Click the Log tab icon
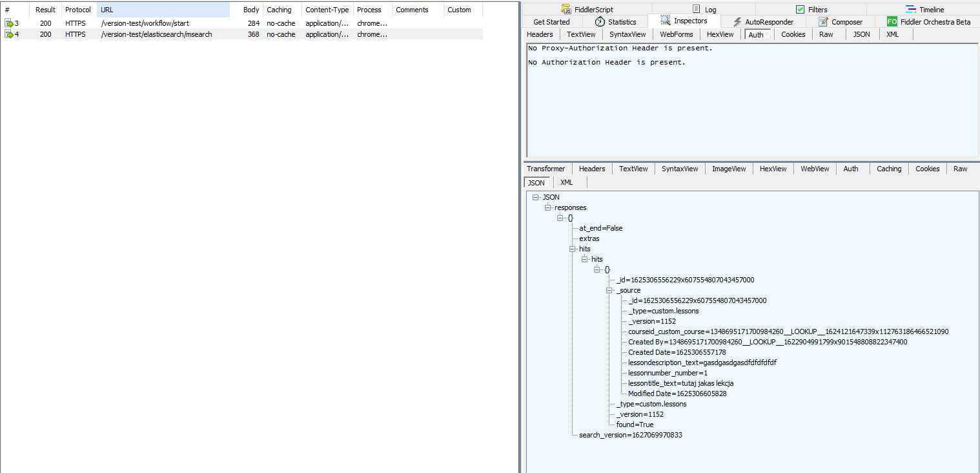Image resolution: width=980 pixels, height=473 pixels. 696,9
